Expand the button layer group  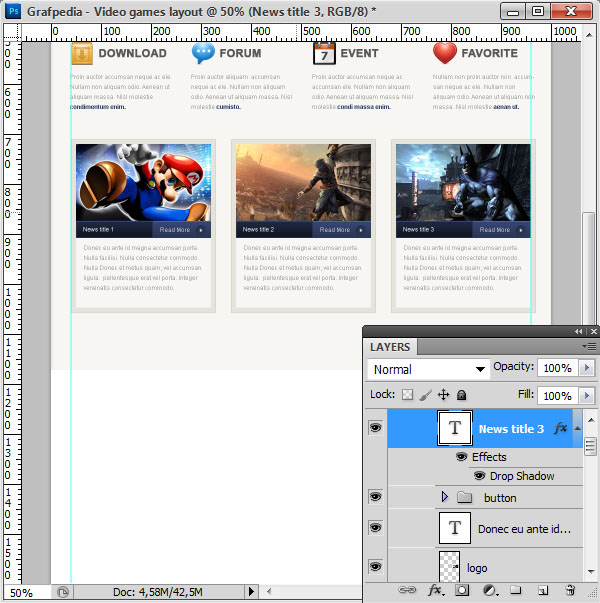point(445,497)
